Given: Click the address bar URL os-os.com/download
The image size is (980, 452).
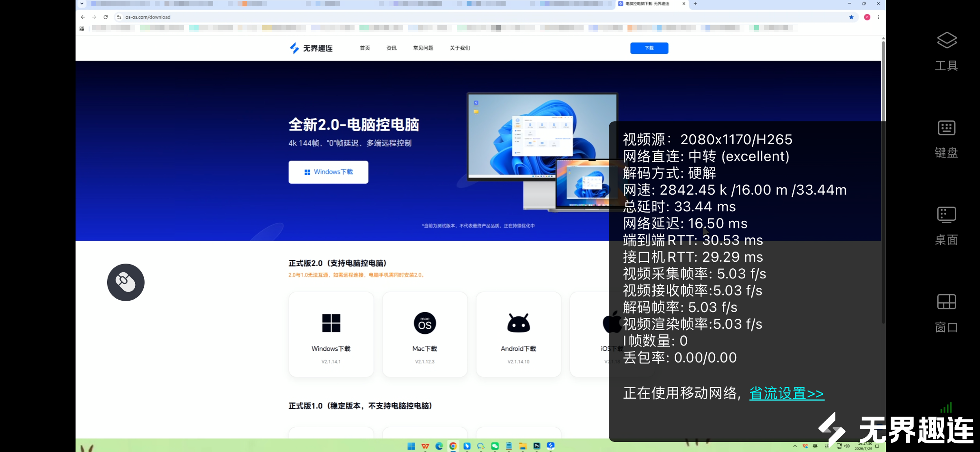Looking at the screenshot, I should [x=148, y=17].
